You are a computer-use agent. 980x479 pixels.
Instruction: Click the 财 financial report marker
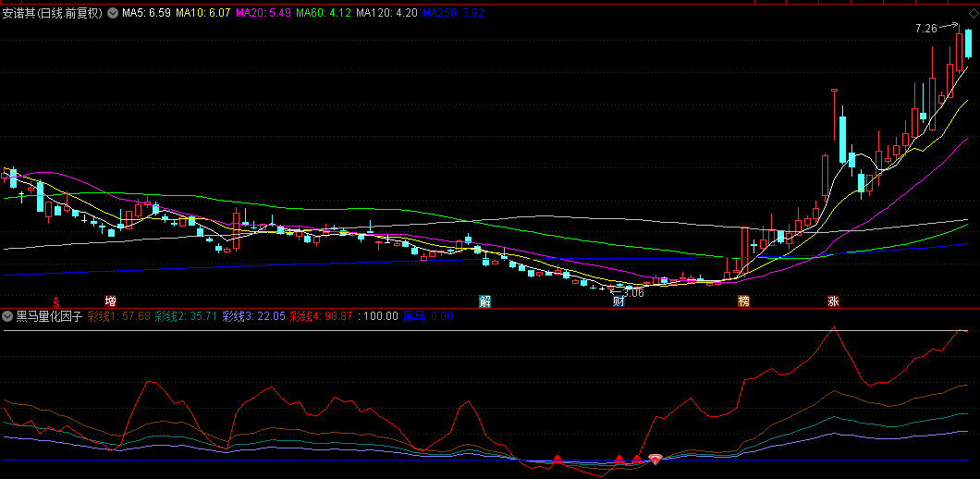pyautogui.click(x=618, y=301)
